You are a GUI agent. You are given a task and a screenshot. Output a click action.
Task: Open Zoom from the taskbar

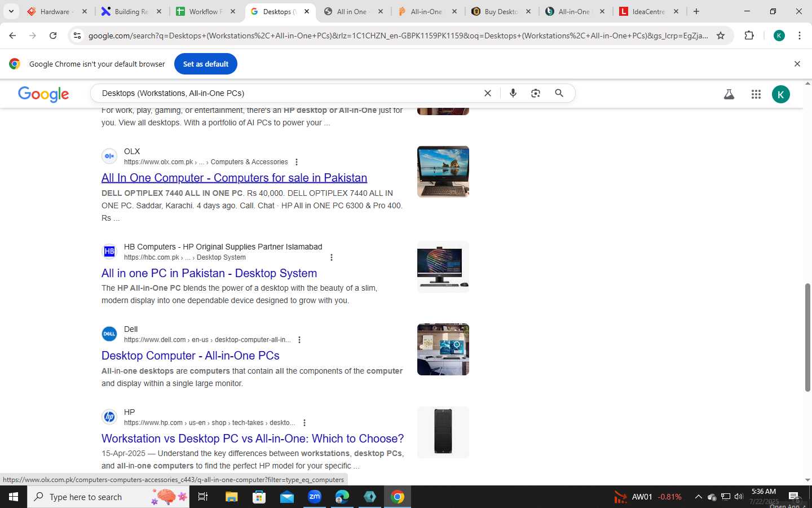[314, 497]
